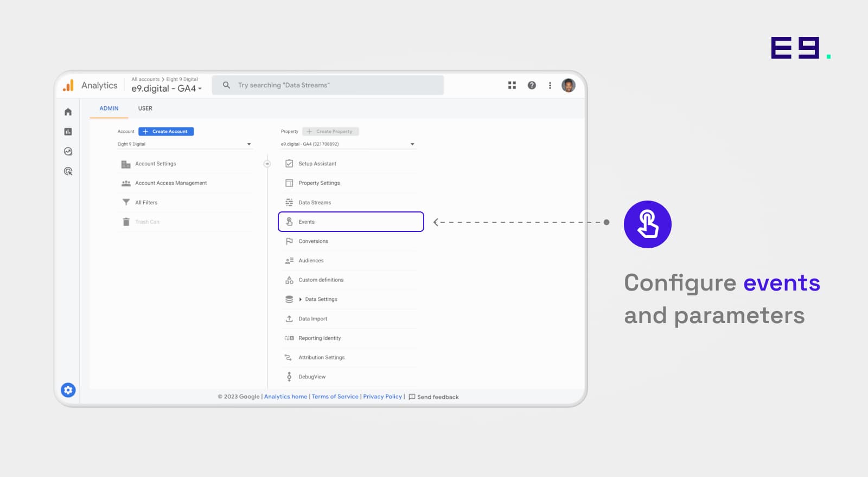
Task: Open the Events menu item
Action: (x=351, y=222)
